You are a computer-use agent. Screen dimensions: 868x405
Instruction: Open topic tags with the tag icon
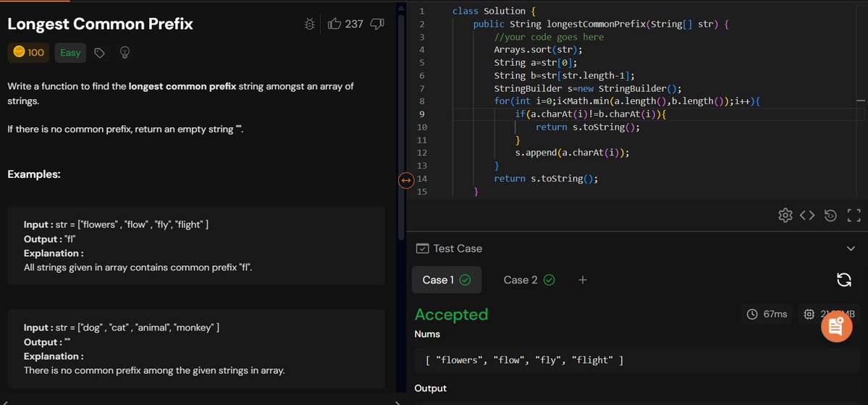click(x=100, y=53)
